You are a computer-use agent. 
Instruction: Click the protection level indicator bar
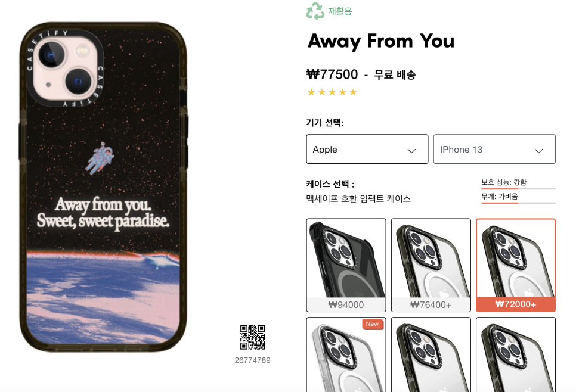coord(518,189)
